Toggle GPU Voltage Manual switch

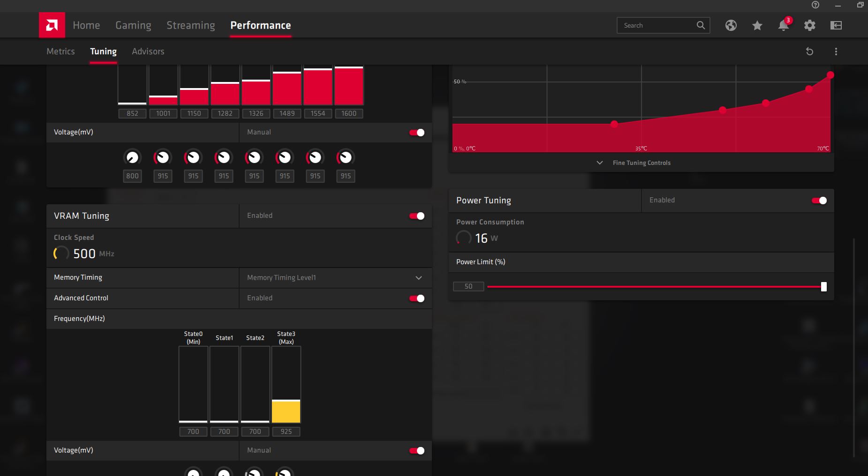pos(417,133)
